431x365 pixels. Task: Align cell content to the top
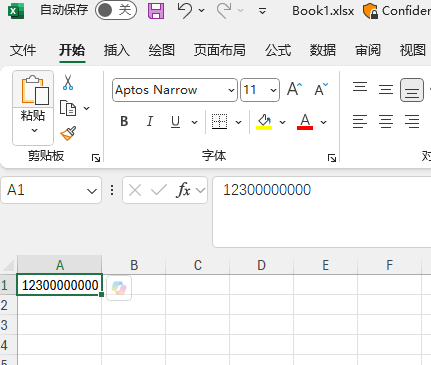point(360,88)
